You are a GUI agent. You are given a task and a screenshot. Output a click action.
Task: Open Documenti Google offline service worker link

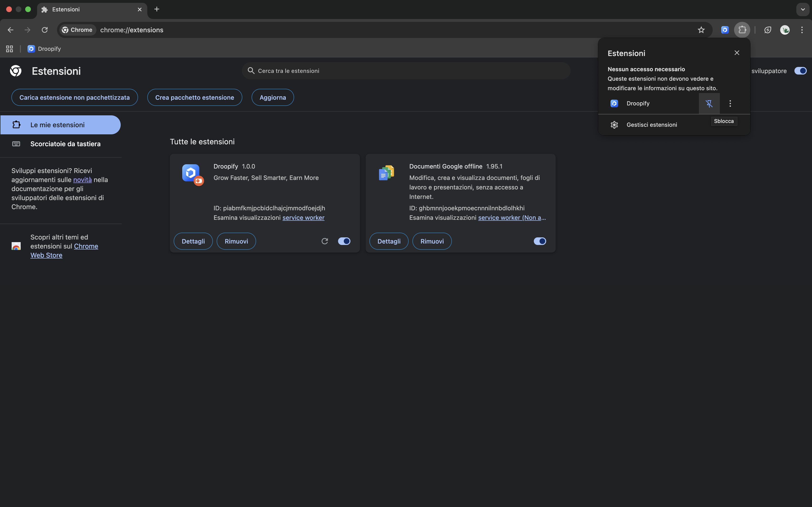512,218
